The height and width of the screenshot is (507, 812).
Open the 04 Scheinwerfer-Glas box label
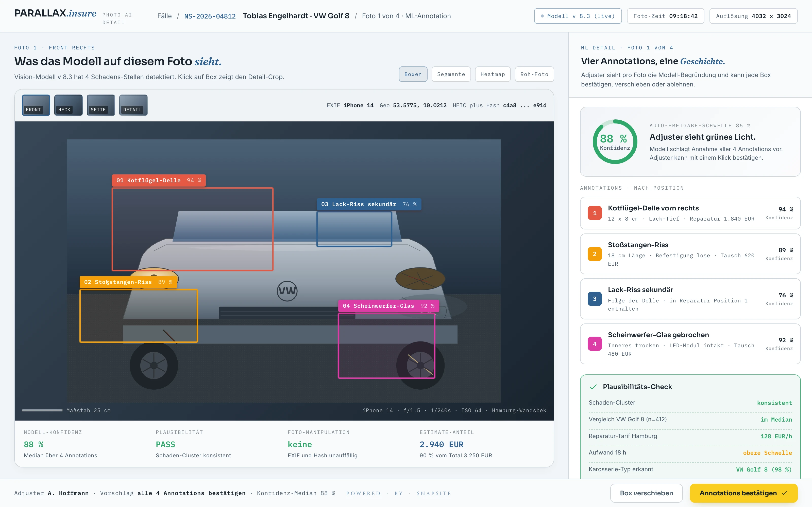[388, 306]
